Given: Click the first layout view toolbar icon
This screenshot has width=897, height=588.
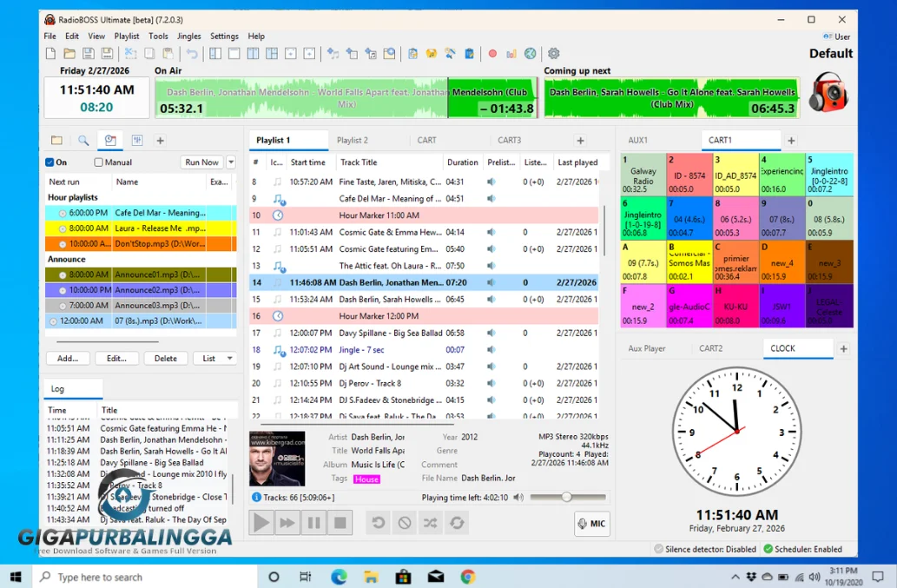Looking at the screenshot, I should (x=215, y=54).
